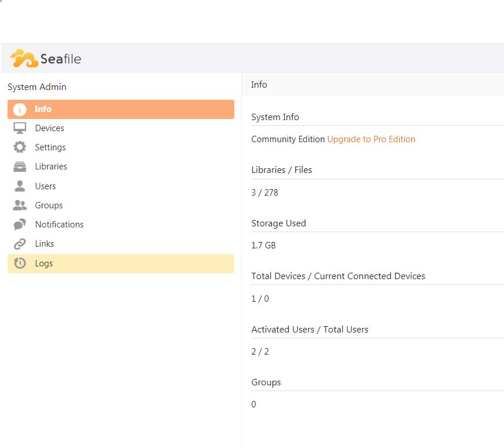Viewport: 504px width, 448px height.
Task: Click the Devices monitor icon
Action: tap(20, 128)
